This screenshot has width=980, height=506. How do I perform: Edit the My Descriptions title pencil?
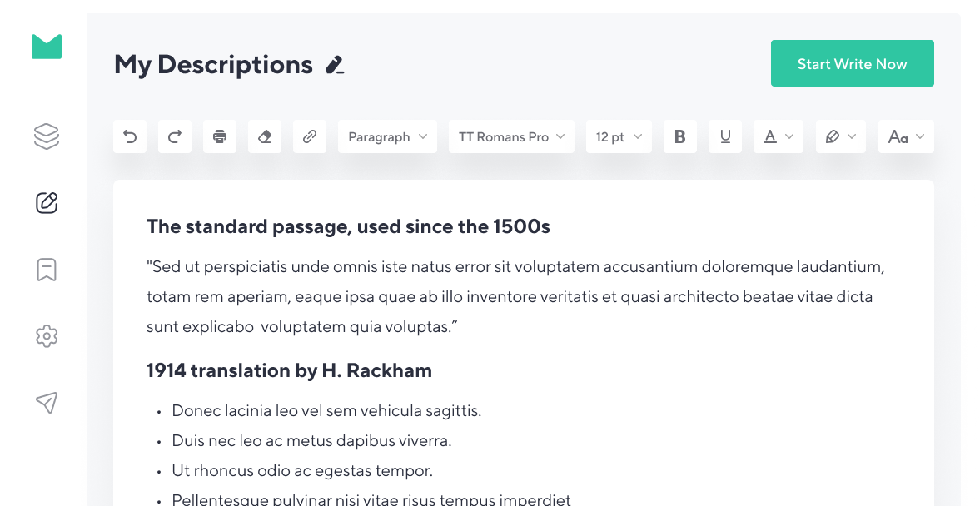tap(335, 65)
